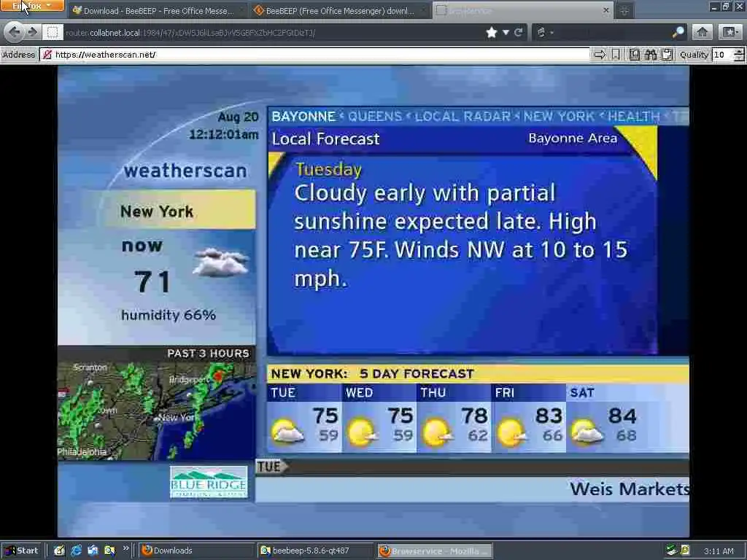Click the weatherscan logo text
Screen dimensions: 747x560
point(185,171)
